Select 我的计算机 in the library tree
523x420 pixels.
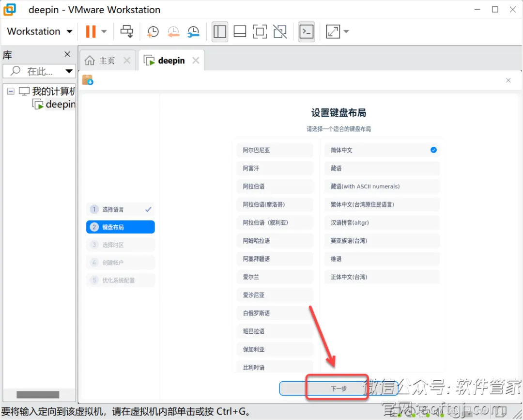(47, 91)
